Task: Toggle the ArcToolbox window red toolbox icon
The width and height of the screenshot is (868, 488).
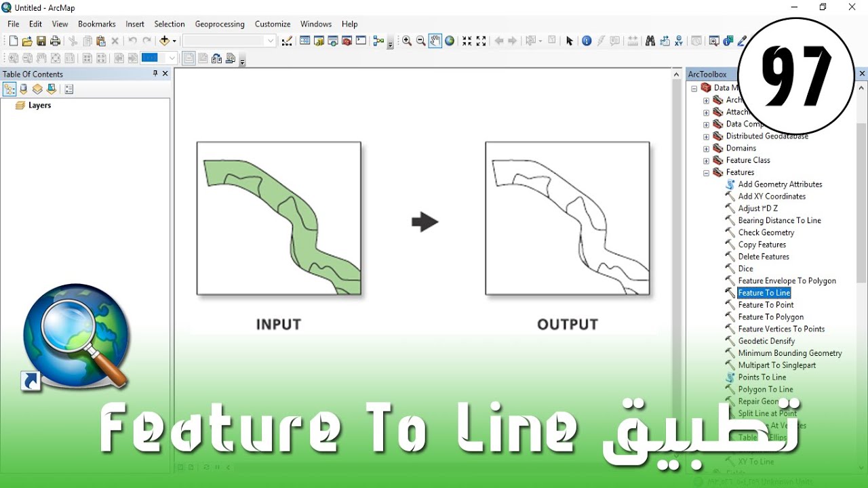Action: (x=347, y=41)
